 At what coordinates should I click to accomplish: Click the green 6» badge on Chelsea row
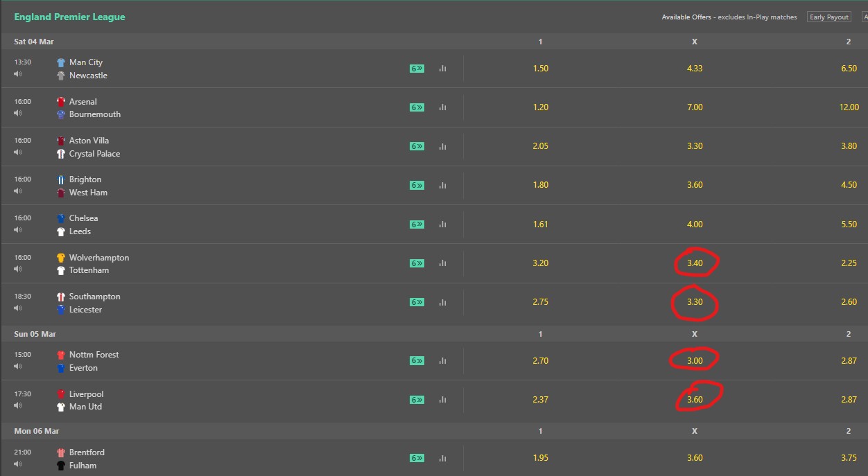tap(417, 224)
